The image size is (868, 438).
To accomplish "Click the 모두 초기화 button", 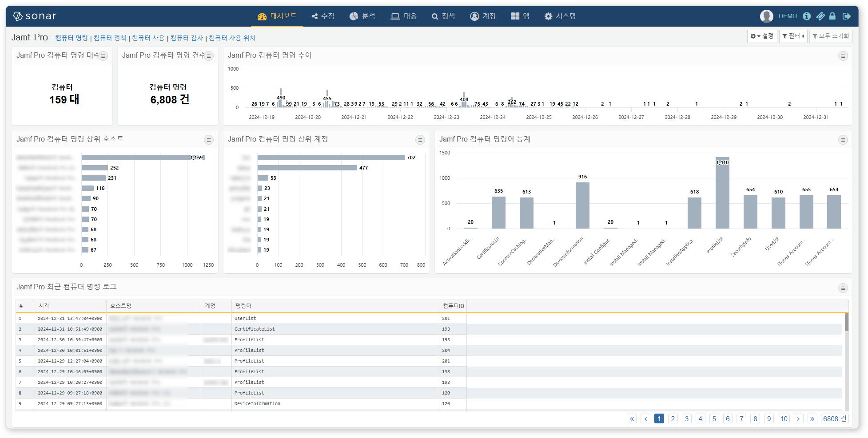I will [831, 36].
